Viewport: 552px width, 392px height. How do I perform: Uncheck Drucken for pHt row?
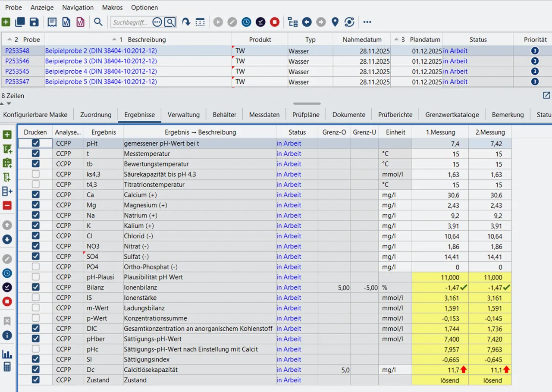[35, 143]
